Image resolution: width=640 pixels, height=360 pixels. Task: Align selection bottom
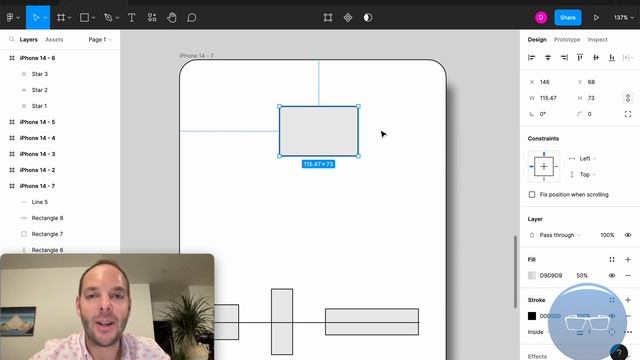(x=612, y=58)
